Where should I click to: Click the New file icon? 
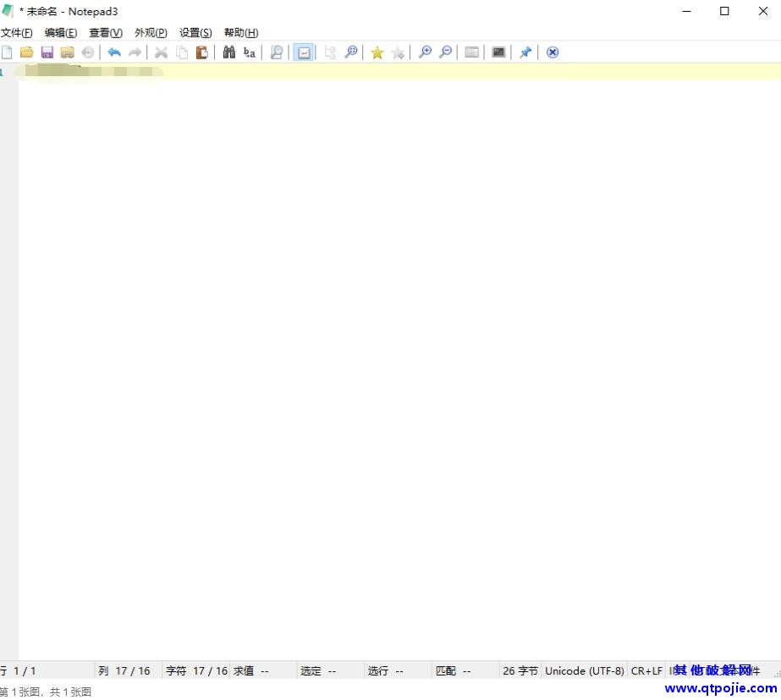point(7,52)
